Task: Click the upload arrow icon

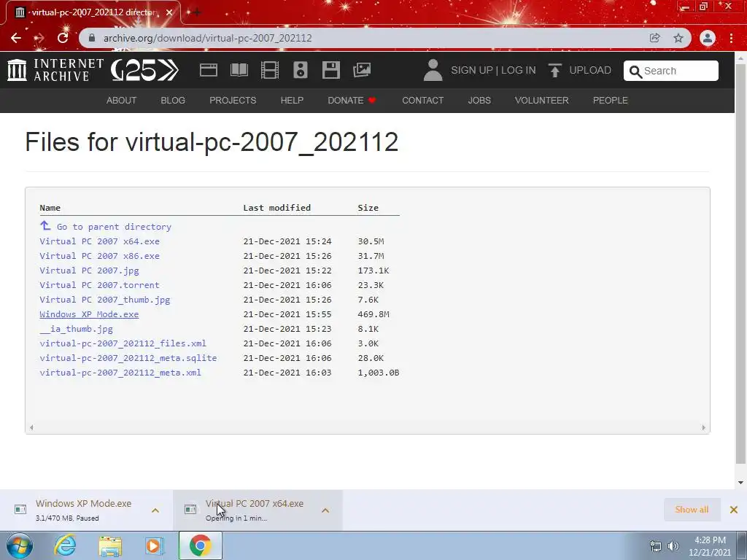Action: point(554,71)
